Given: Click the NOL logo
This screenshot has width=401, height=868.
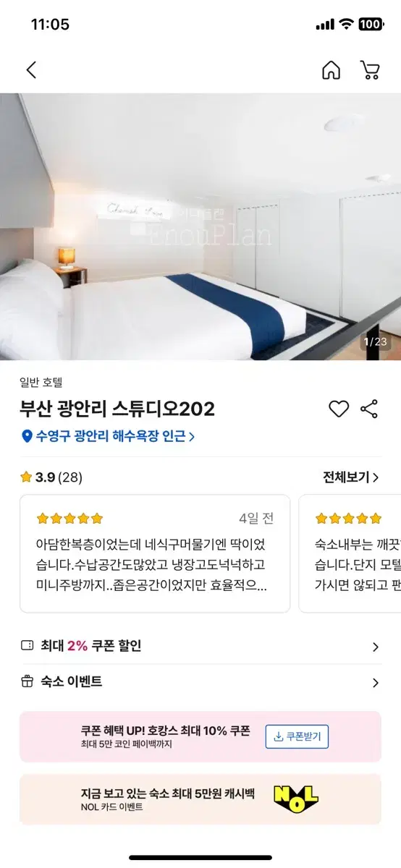Looking at the screenshot, I should (x=295, y=798).
